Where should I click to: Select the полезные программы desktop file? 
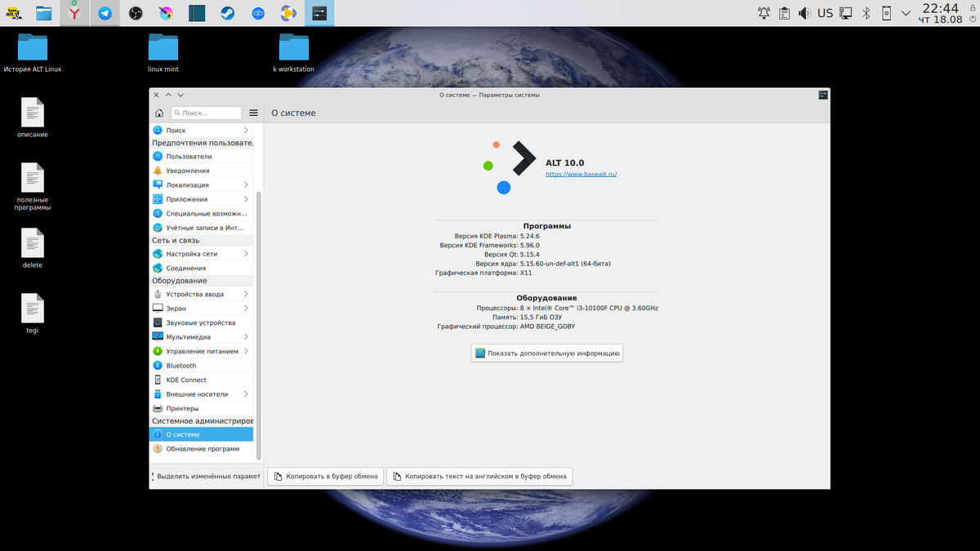pyautogui.click(x=33, y=187)
